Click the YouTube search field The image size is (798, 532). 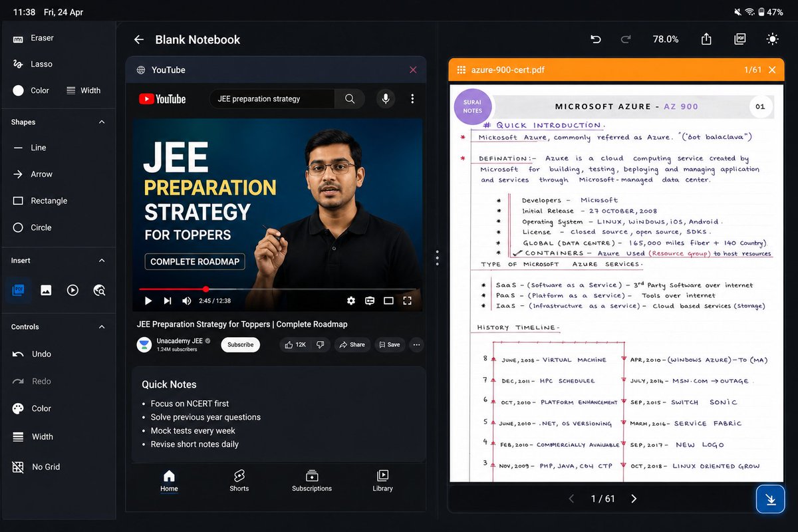(272, 99)
